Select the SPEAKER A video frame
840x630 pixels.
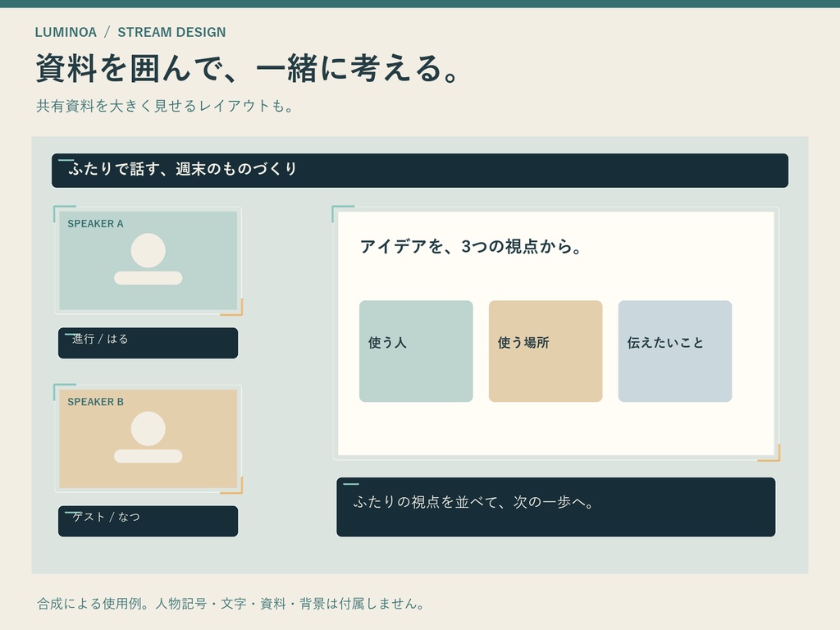148,260
